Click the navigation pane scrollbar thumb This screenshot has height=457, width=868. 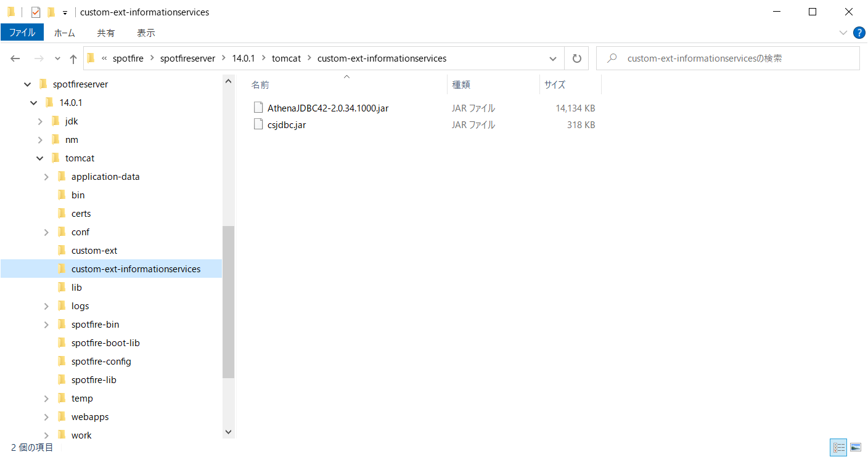click(229, 302)
